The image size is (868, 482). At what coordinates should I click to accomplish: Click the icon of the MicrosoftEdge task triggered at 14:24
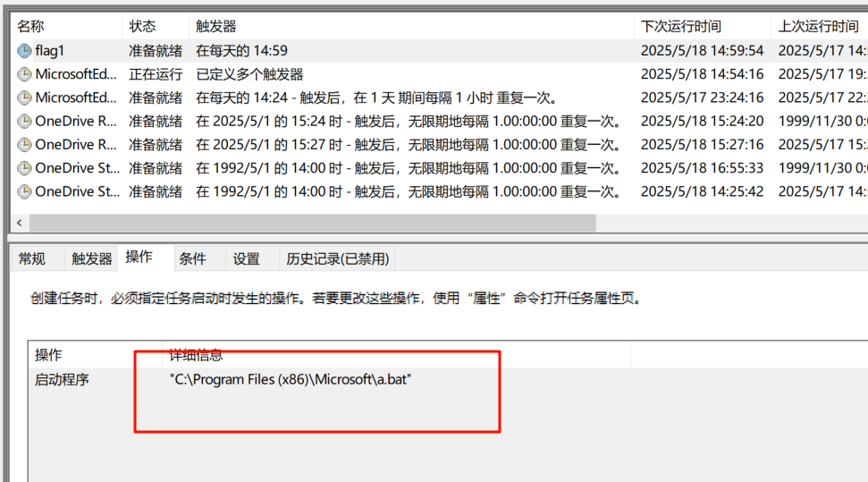click(24, 97)
